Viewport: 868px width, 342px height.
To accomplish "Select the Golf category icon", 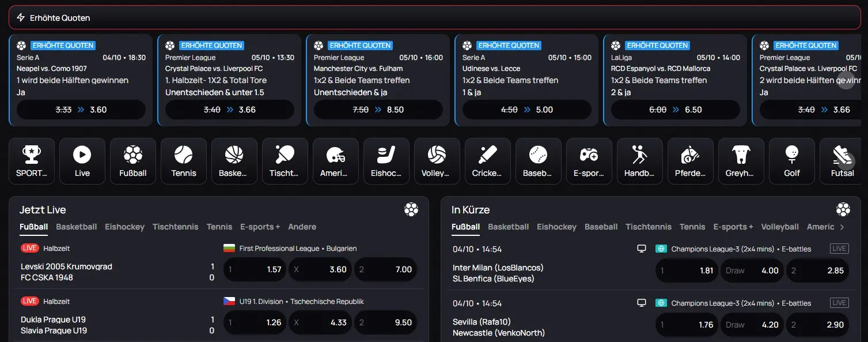I will [x=792, y=161].
